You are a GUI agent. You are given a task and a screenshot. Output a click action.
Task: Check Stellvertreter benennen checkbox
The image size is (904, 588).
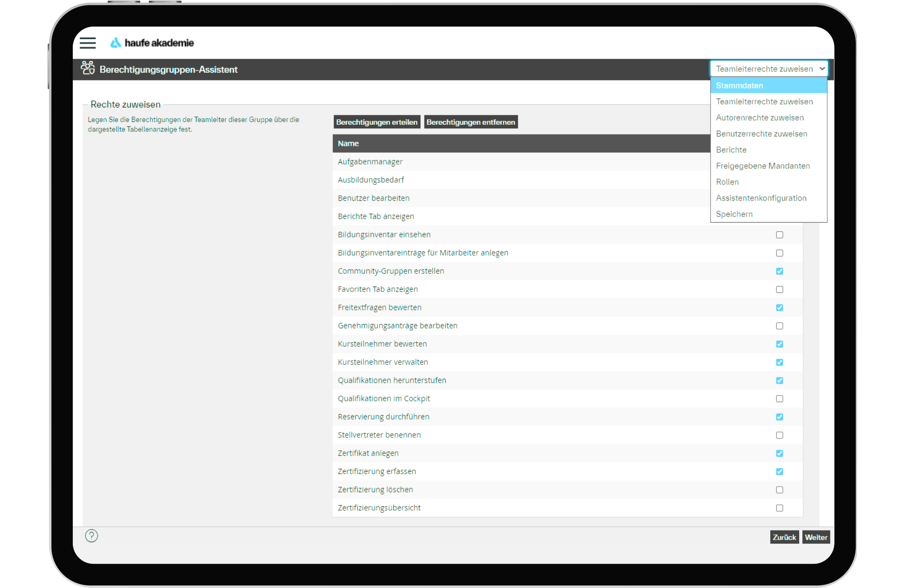click(x=780, y=435)
